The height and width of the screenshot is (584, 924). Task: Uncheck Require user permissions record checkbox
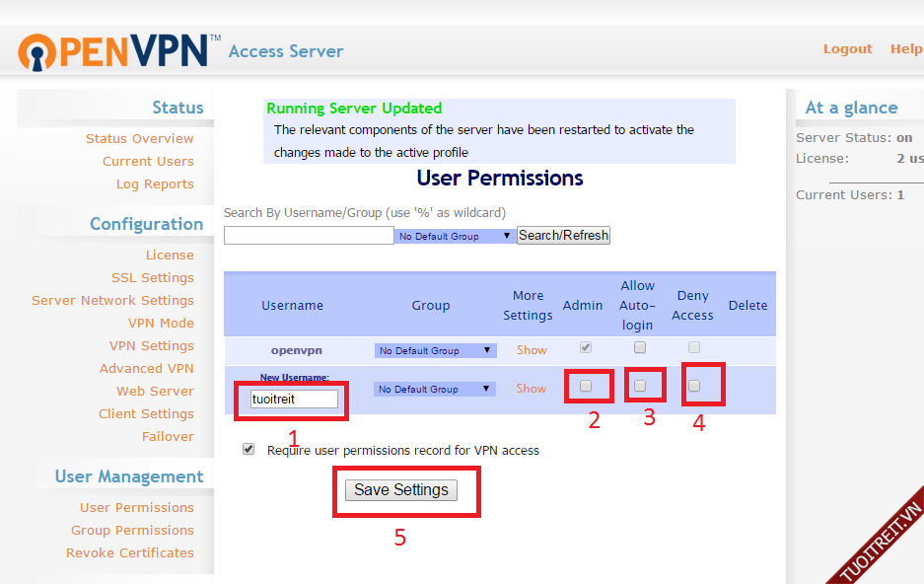pos(249,450)
